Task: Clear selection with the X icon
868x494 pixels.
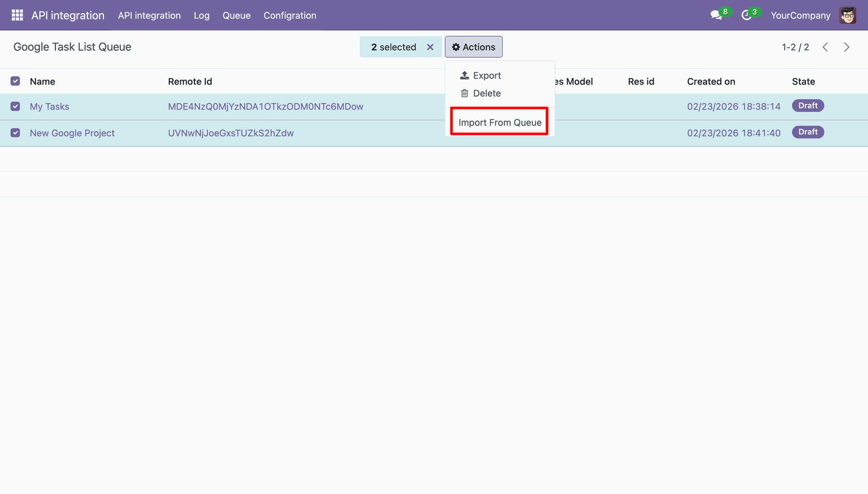Action: [430, 47]
